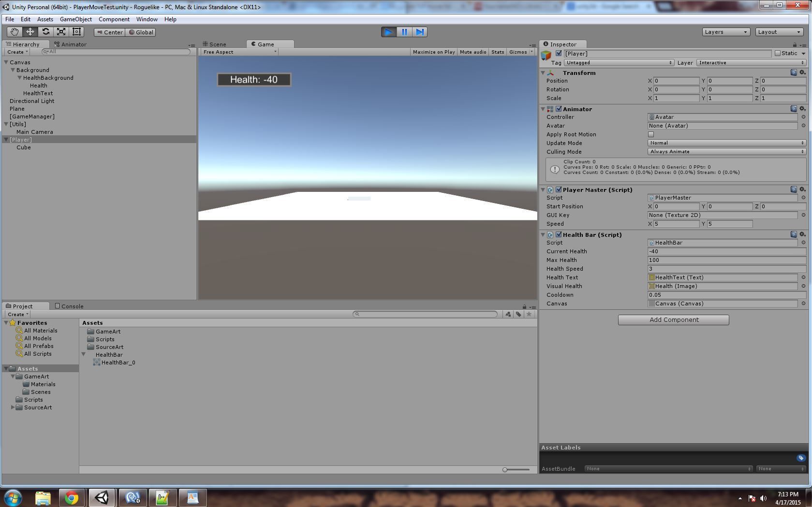Image resolution: width=812 pixels, height=507 pixels.
Task: Disable the Player Master script checkbox
Action: click(x=559, y=190)
